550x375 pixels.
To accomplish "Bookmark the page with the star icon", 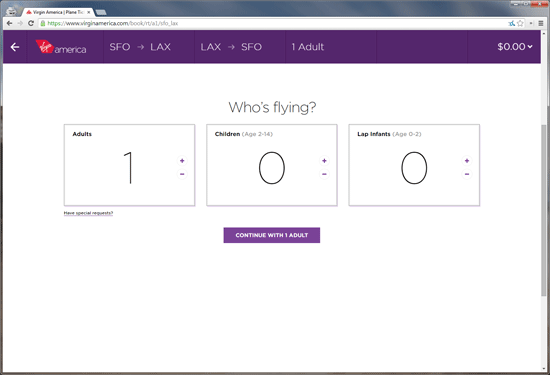I will pos(520,24).
